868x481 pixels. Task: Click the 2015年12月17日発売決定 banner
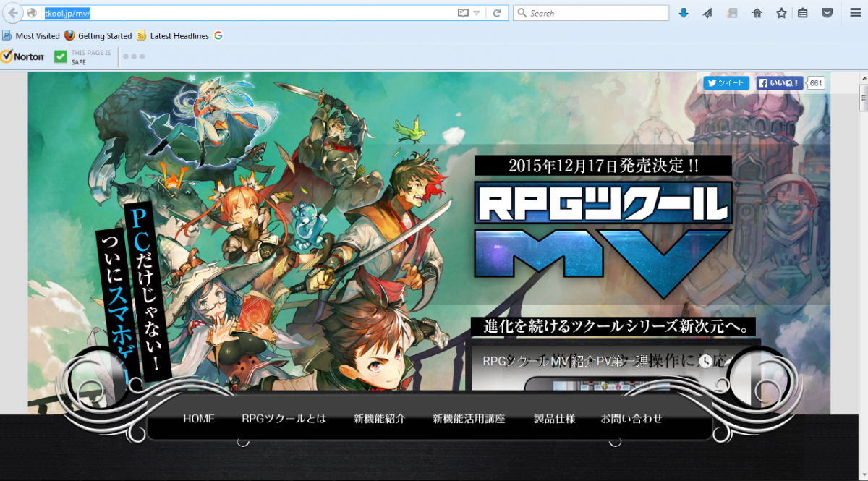click(x=603, y=165)
